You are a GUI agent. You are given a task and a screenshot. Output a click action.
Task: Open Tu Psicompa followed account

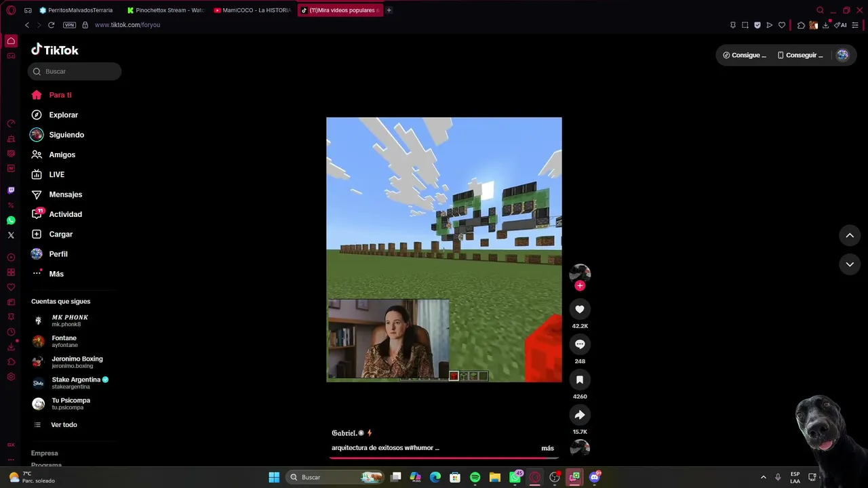coord(71,403)
